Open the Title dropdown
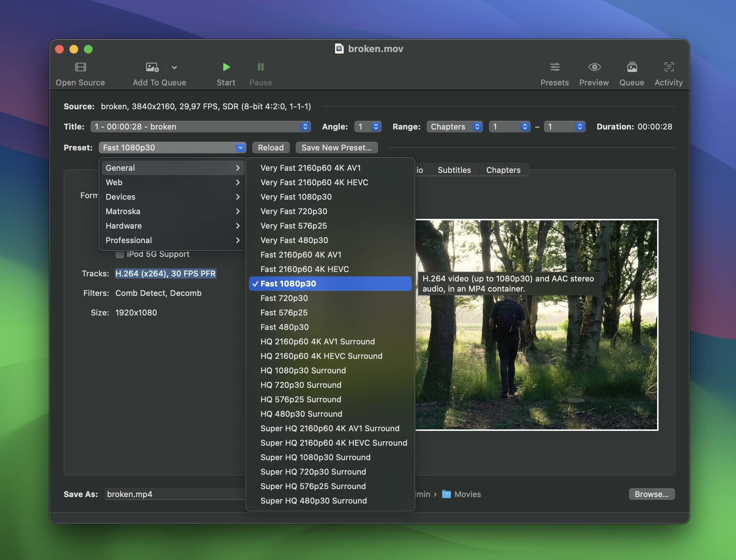 click(201, 127)
